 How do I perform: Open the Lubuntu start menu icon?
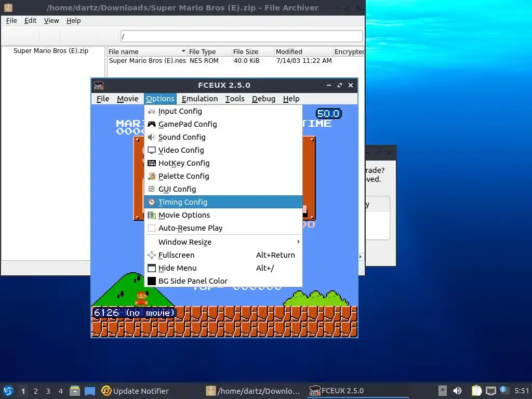pyautogui.click(x=8, y=391)
